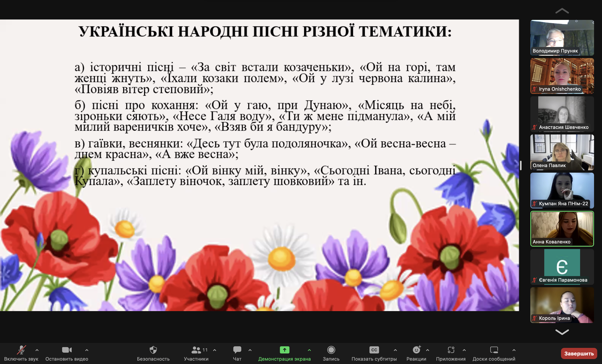The image size is (602, 364).
Task: Click slide text «Заплету віночок, заплету шовковий»
Action: (230, 181)
